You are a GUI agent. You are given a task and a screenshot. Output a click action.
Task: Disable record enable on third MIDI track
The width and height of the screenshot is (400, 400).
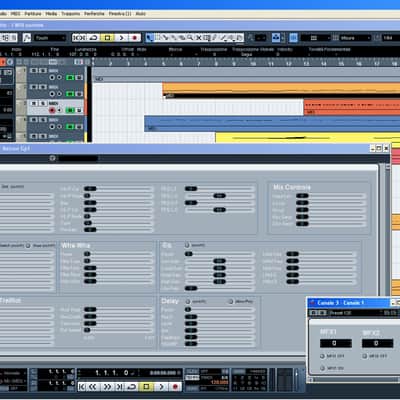coord(52,110)
